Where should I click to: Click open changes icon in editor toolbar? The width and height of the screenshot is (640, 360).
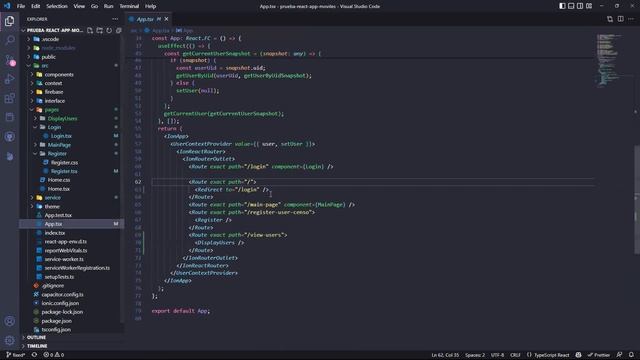point(610,19)
